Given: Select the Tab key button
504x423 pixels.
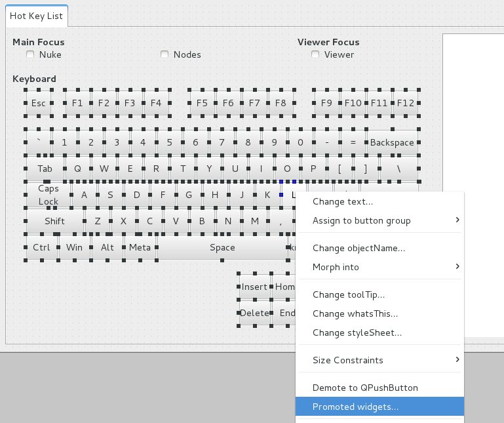Looking at the screenshot, I should pyautogui.click(x=45, y=169).
